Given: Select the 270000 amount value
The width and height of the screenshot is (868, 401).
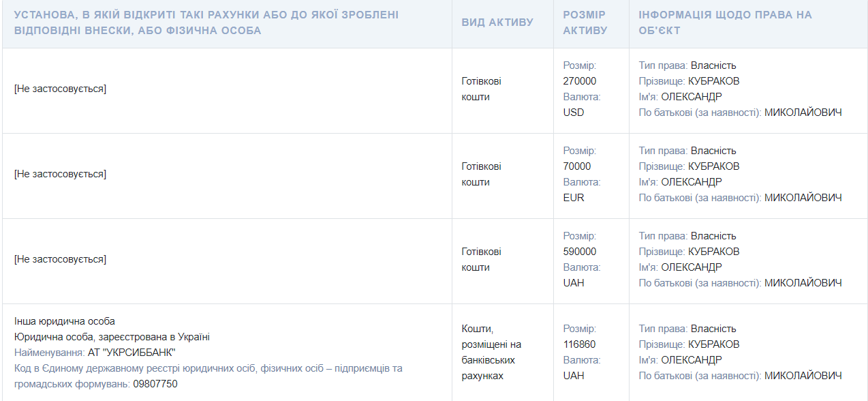Looking at the screenshot, I should (580, 81).
